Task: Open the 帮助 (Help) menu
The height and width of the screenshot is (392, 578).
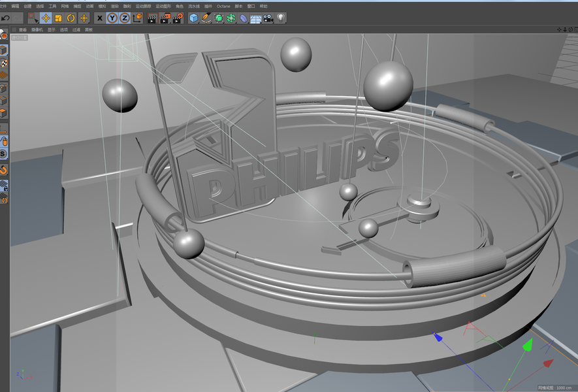Action: (264, 7)
